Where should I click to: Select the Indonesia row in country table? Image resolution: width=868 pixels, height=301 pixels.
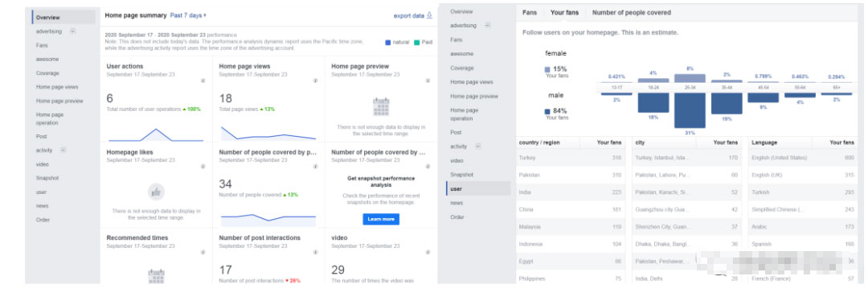click(571, 244)
